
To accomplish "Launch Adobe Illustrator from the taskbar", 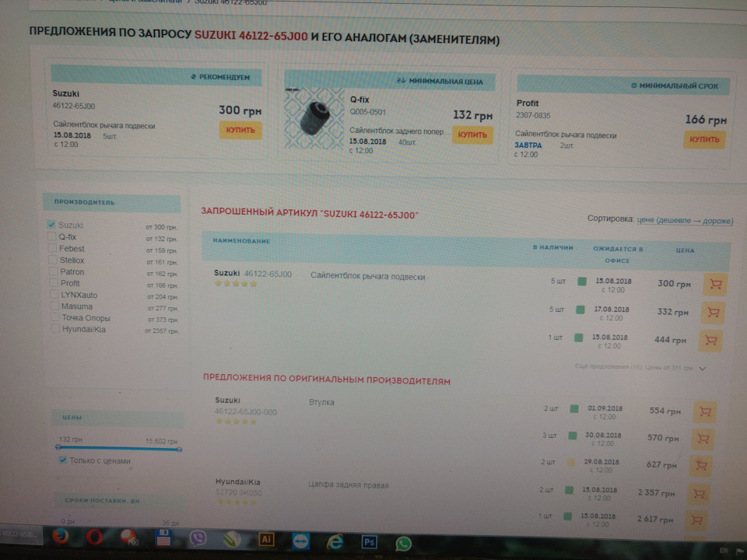I will [266, 540].
